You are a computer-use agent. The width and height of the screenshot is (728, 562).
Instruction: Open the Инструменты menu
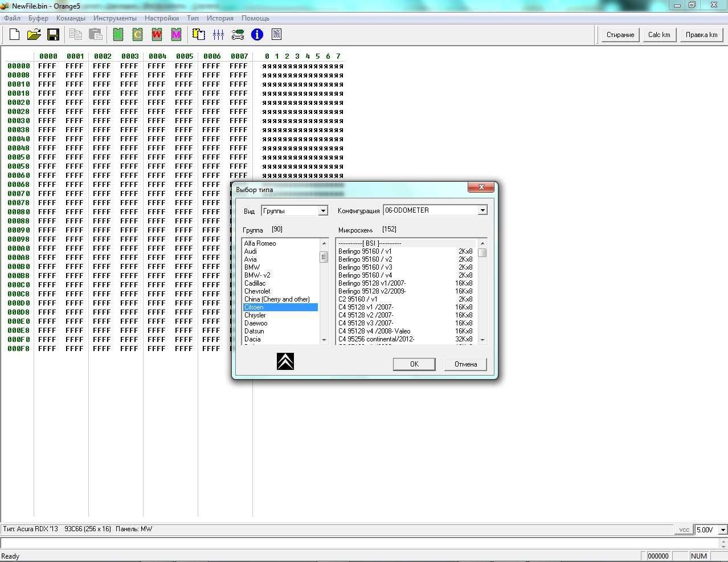tap(115, 18)
